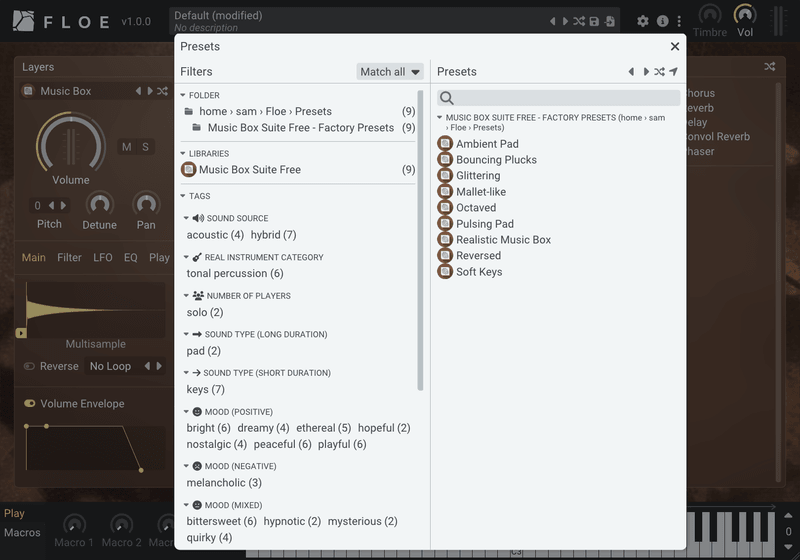Filter by Music Box Suite Free - Factory Presets folder

[x=304, y=128]
